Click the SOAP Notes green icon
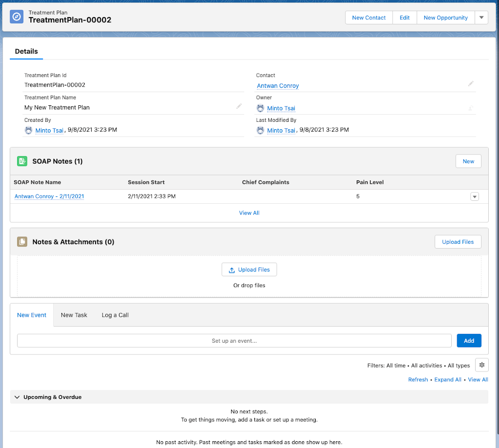499x448 pixels. pyautogui.click(x=22, y=161)
